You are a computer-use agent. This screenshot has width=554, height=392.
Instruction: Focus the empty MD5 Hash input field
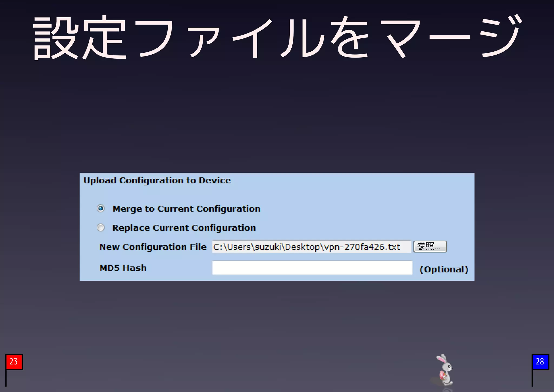click(x=312, y=268)
